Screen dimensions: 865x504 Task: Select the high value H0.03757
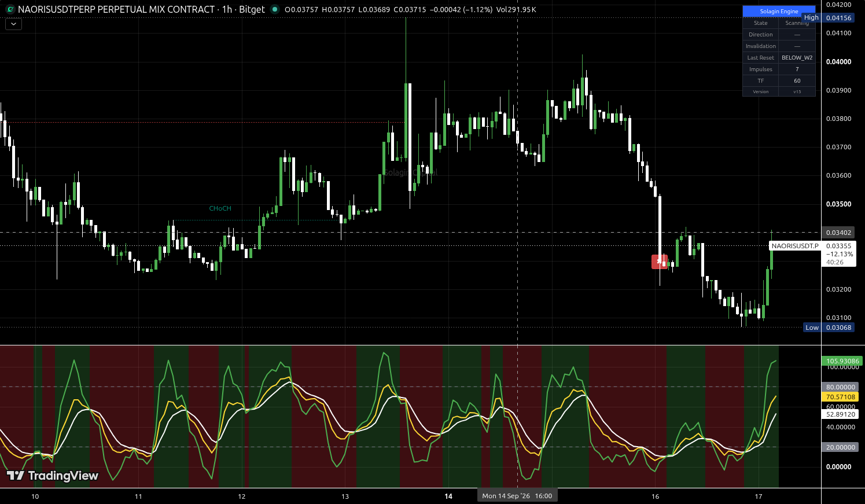338,10
